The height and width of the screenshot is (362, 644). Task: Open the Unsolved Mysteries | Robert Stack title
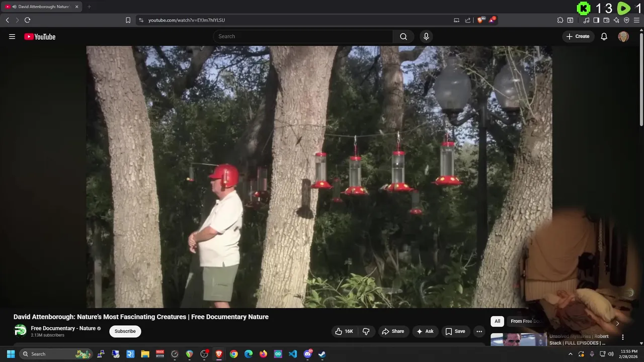point(579,339)
